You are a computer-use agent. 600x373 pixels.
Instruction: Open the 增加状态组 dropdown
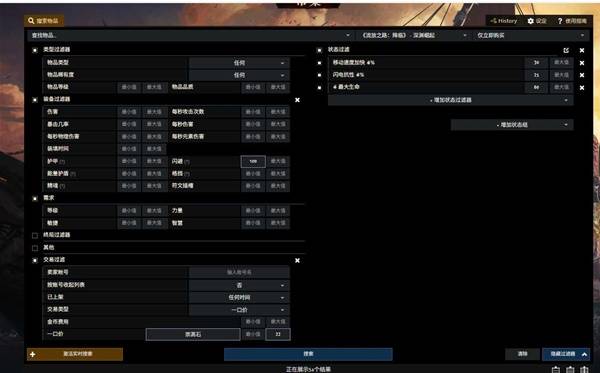(x=512, y=125)
